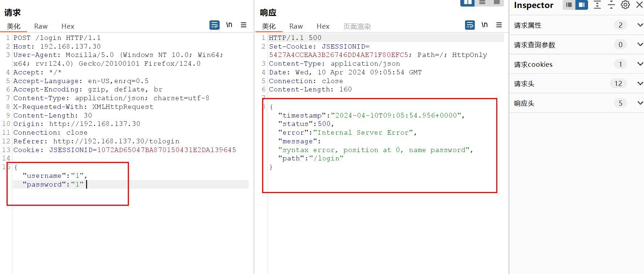
Task: Click the Accept-Language header line
Action: tap(81, 81)
